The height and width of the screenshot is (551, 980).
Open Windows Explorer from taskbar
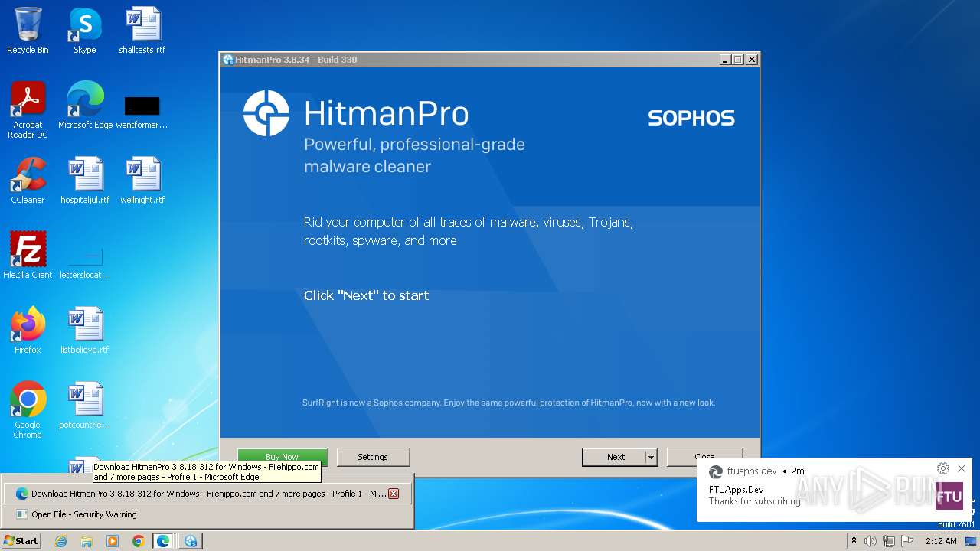pos(87,541)
